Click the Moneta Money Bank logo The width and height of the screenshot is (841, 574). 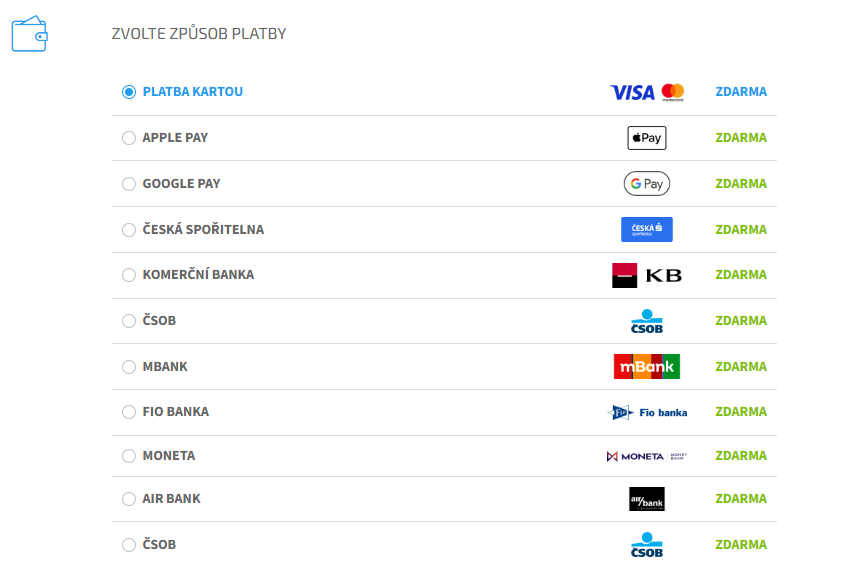pyautogui.click(x=646, y=456)
